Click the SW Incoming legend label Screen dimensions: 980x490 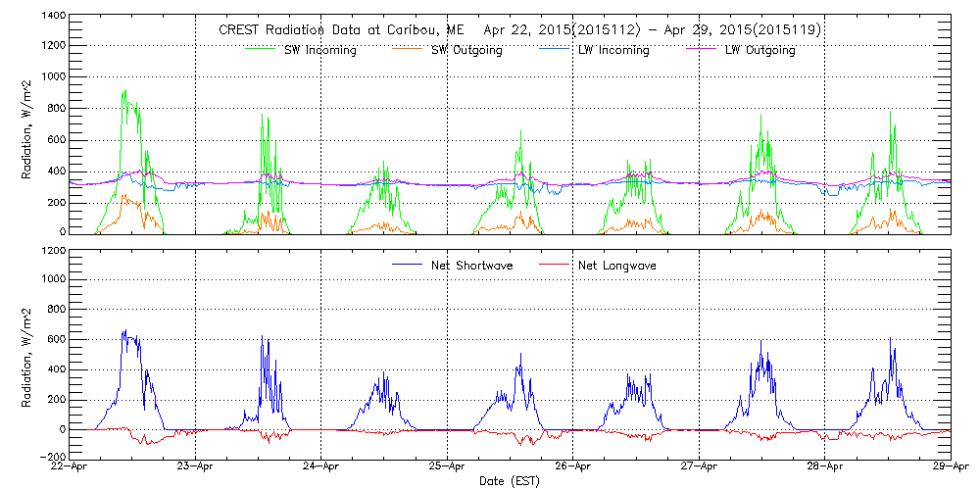tap(319, 51)
